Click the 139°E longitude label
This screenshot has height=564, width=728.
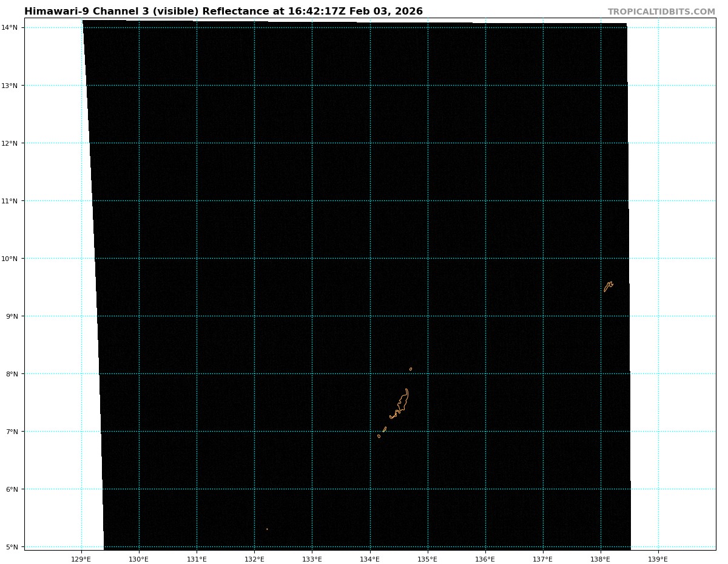tap(658, 559)
